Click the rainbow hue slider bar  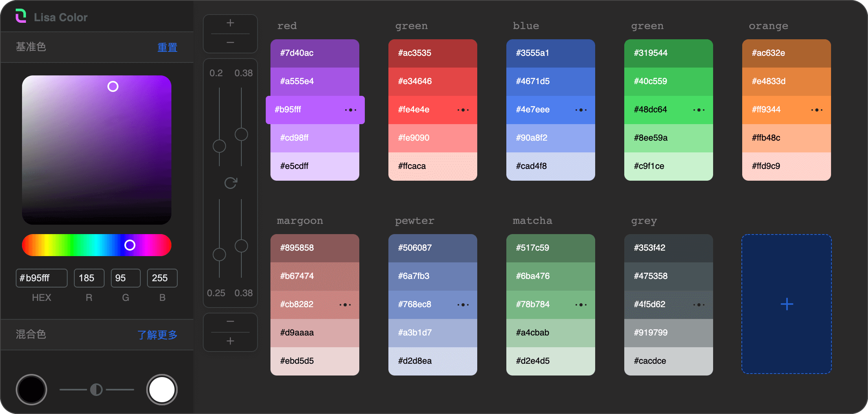pyautogui.click(x=79, y=245)
